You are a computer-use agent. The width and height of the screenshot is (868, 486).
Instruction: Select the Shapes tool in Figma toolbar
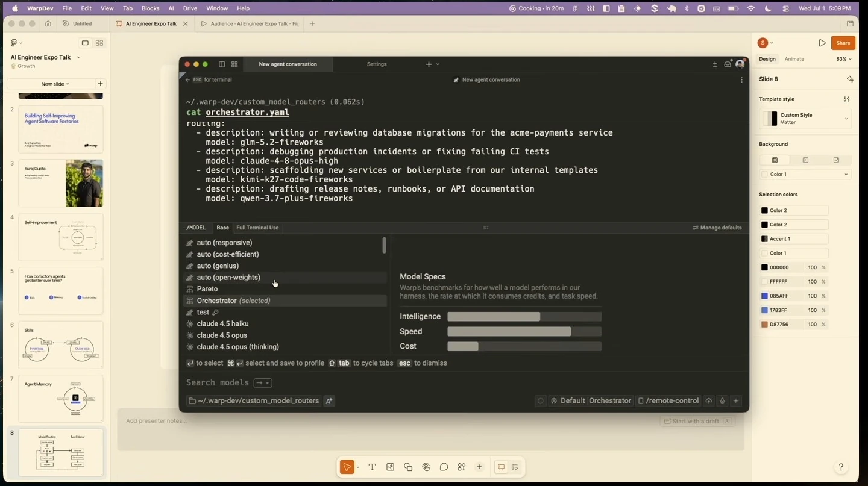pyautogui.click(x=408, y=467)
